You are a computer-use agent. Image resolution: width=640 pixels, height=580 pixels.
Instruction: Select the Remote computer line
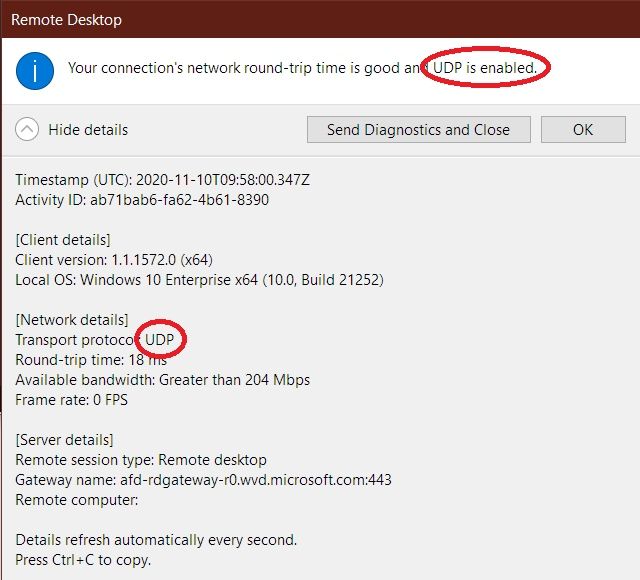click(77, 500)
